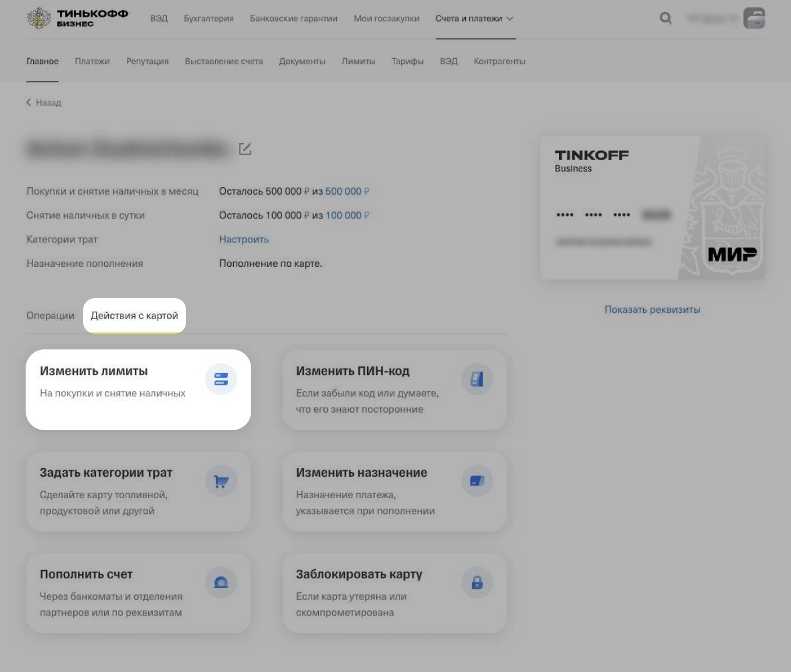
Task: Click the pencil icon to rename the card
Action: pos(245,149)
